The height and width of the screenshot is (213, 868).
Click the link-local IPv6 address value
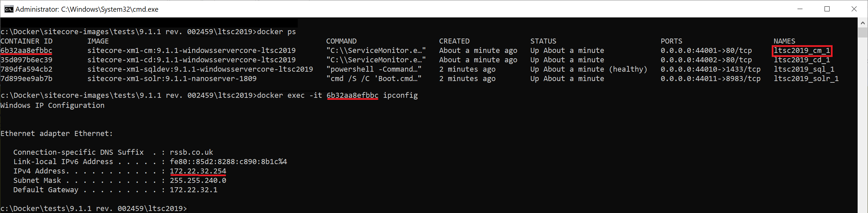point(228,162)
